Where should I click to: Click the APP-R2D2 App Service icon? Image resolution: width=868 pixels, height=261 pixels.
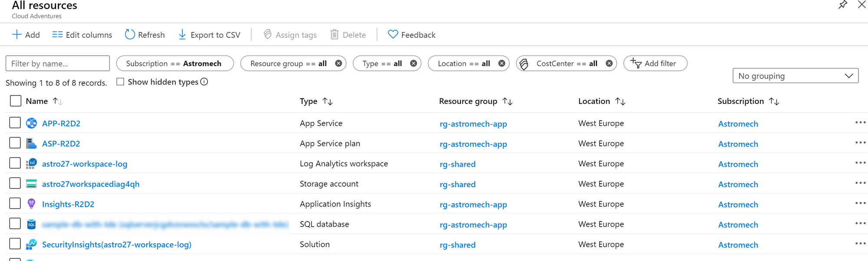pyautogui.click(x=31, y=123)
